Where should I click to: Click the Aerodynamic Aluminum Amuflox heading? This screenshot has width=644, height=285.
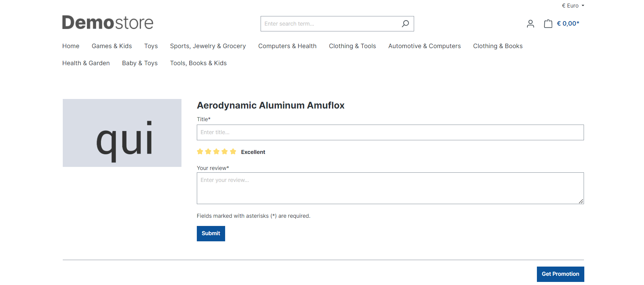pos(270,105)
